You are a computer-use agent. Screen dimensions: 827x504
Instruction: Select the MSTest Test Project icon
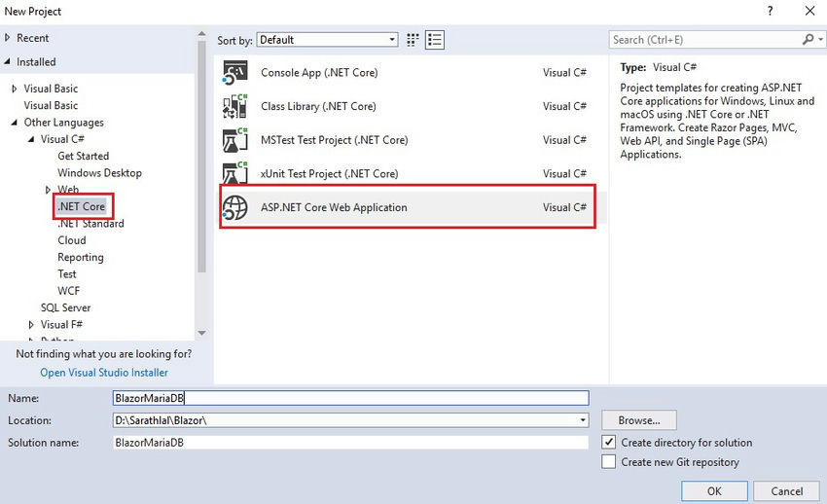pos(234,140)
